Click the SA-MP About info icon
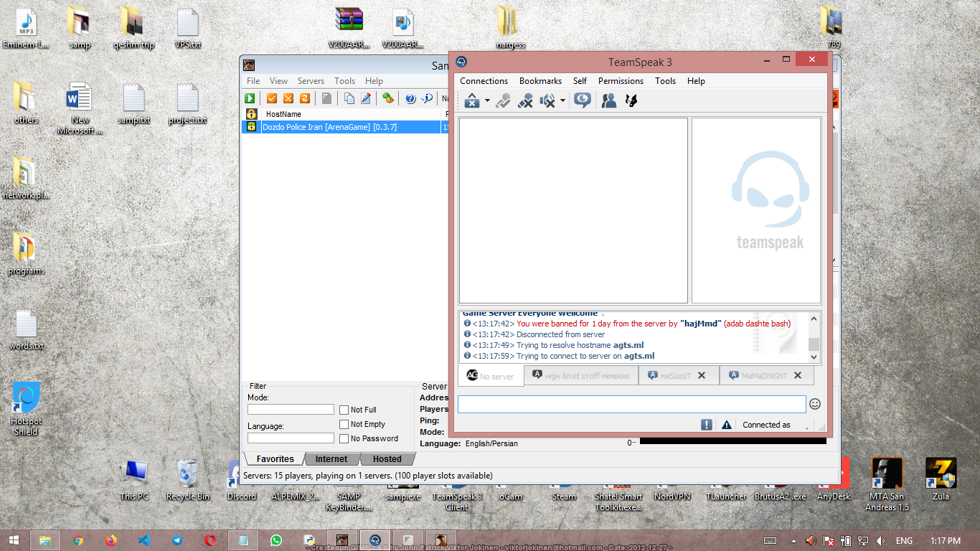 click(427, 98)
